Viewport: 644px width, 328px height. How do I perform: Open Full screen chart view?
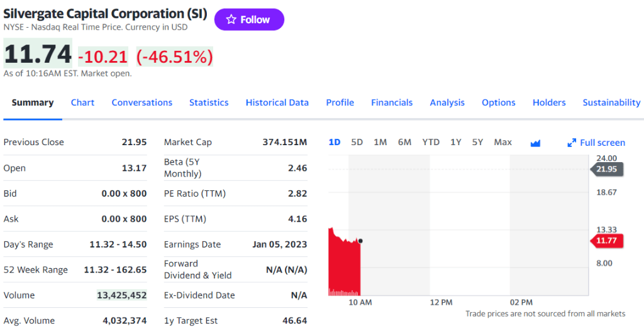point(596,143)
